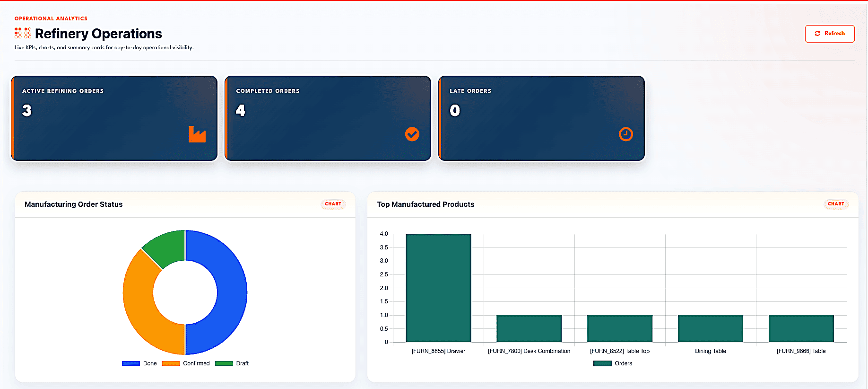Click the [FURN_8855] Drawer axis label
868x389 pixels.
[x=439, y=351]
